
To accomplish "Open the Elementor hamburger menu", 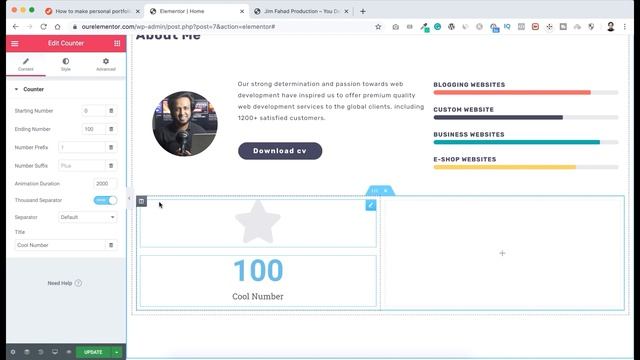I will (x=15, y=43).
